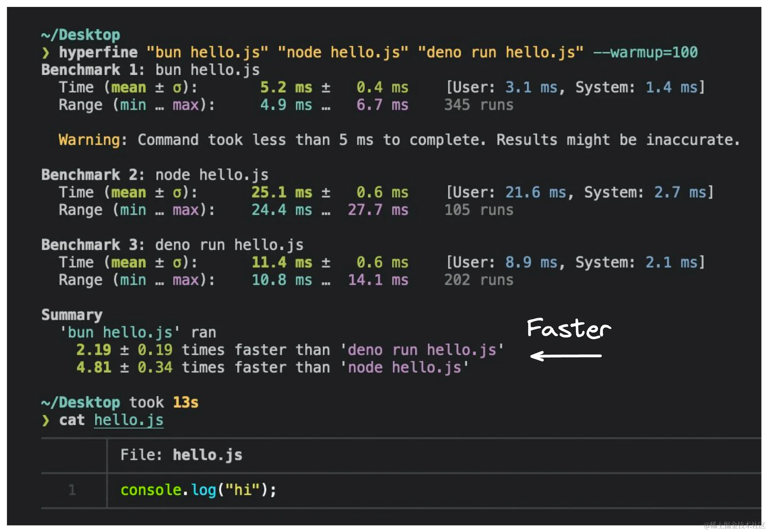Click the yellow Warning label
Screen dimensions: 768x532
89,140
